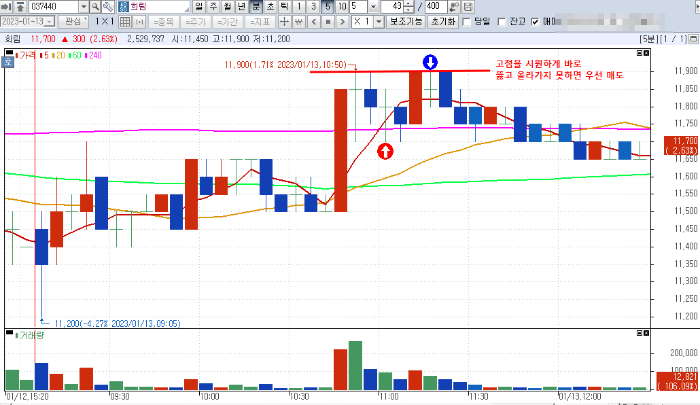This screenshot has width=700, height=405.
Task: Toggle the 당일 checkbox
Action: click(x=467, y=22)
